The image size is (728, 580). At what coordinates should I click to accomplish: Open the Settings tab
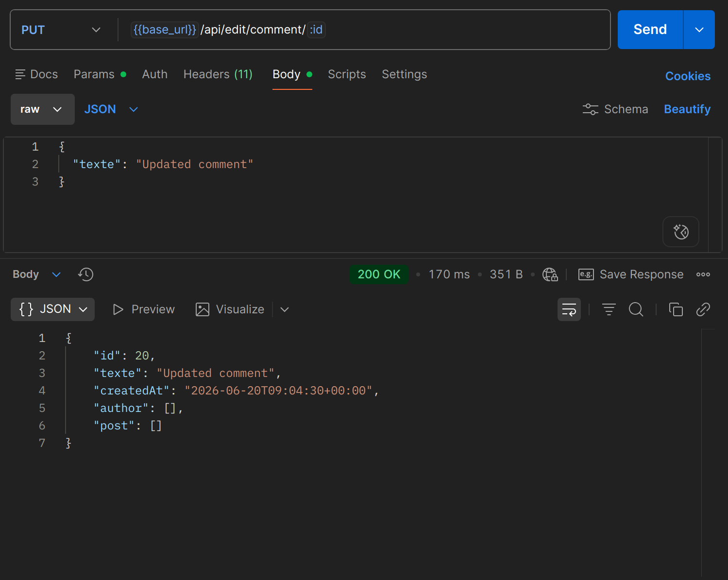coord(405,74)
